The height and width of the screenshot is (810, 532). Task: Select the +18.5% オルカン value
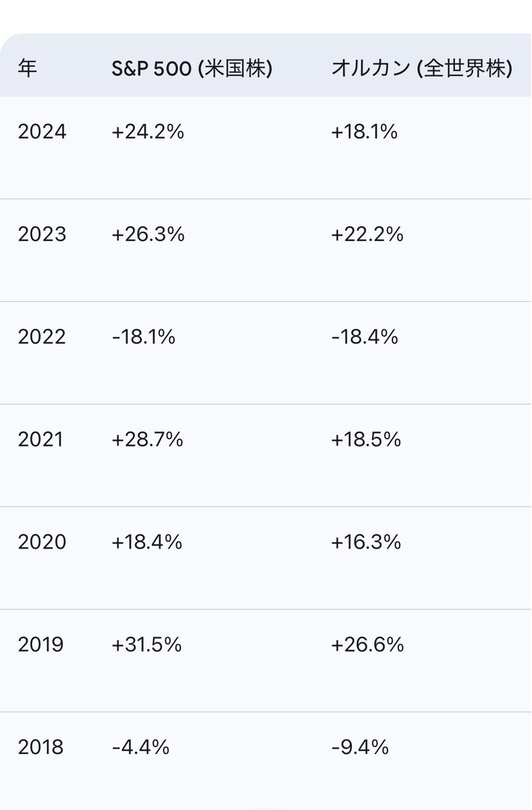[365, 440]
